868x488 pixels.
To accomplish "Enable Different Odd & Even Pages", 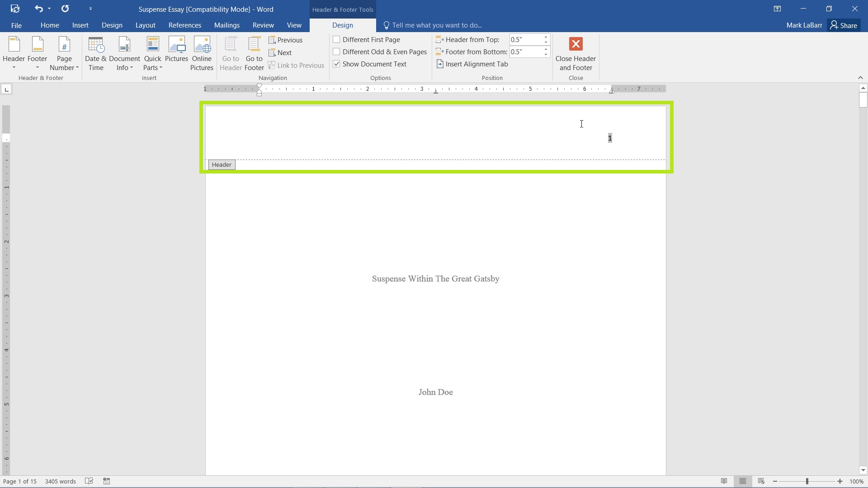I will click(336, 52).
